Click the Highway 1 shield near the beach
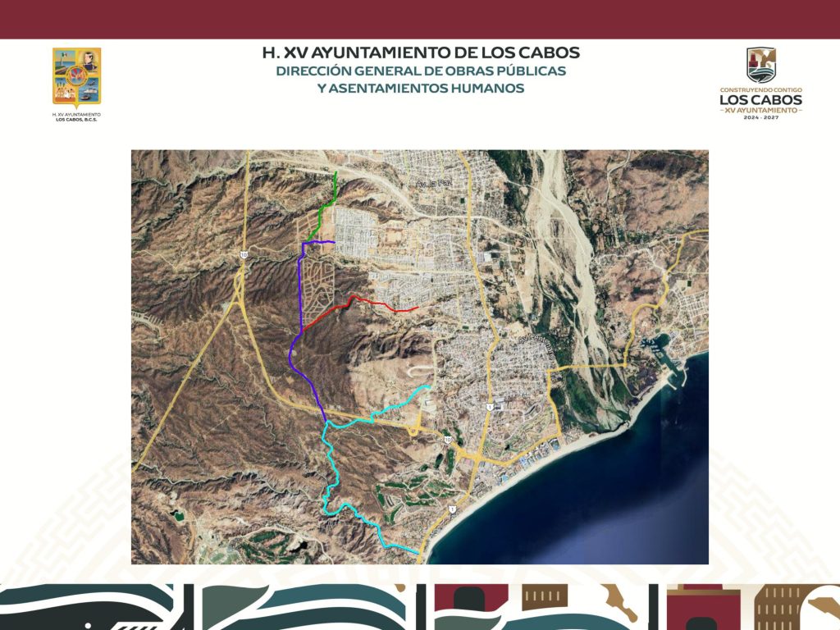The image size is (840, 630). [451, 509]
